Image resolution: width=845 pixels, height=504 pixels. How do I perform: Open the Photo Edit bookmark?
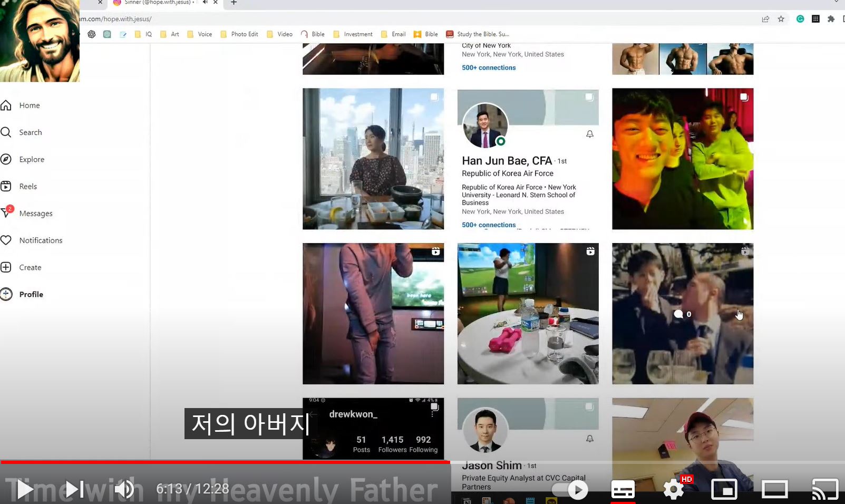pos(244,34)
